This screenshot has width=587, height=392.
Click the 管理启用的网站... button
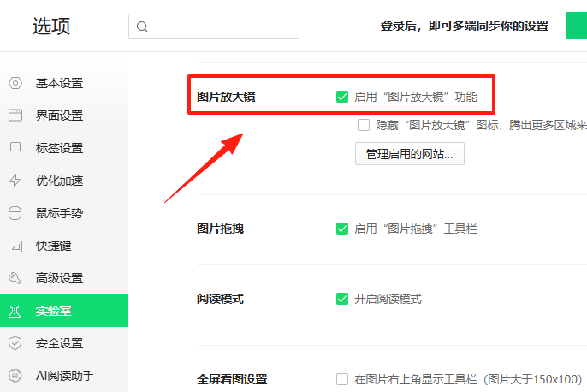[x=410, y=153]
